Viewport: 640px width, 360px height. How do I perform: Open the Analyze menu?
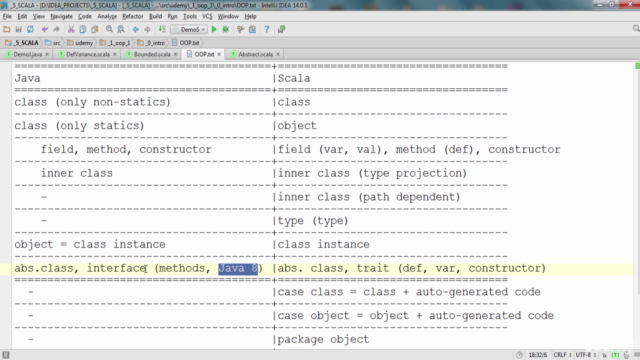pos(107,16)
